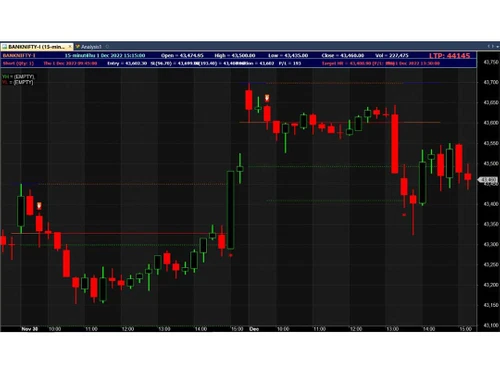Image resolution: width=500 pixels, height=375 pixels.
Task: Click the Dec date label on time axis
Action: (x=254, y=329)
